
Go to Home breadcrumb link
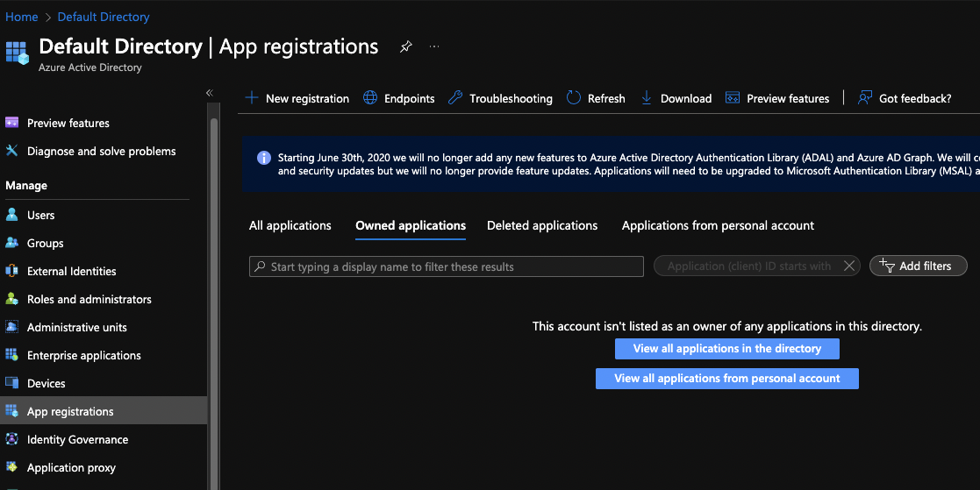pyautogui.click(x=22, y=17)
